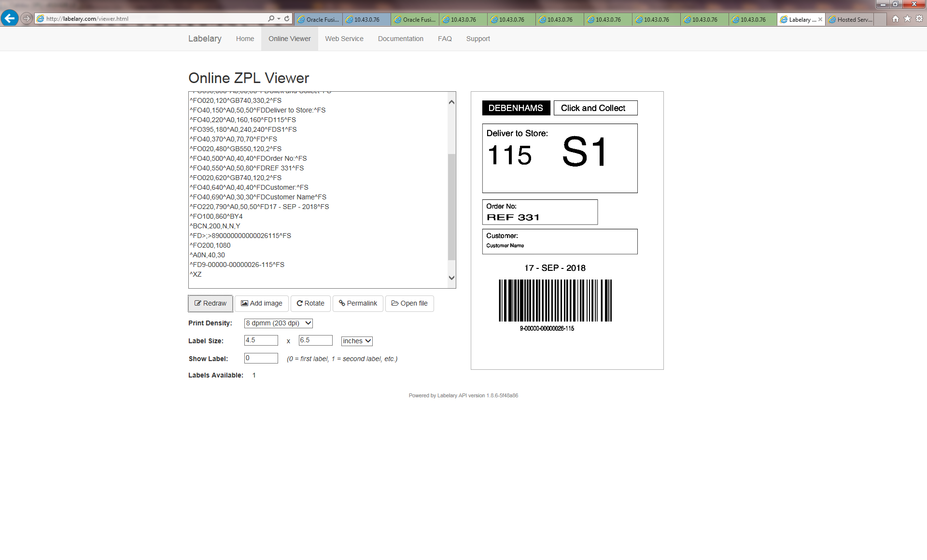Click the ^FO200,1080 line in editor
The image size is (927, 560).
click(x=210, y=245)
